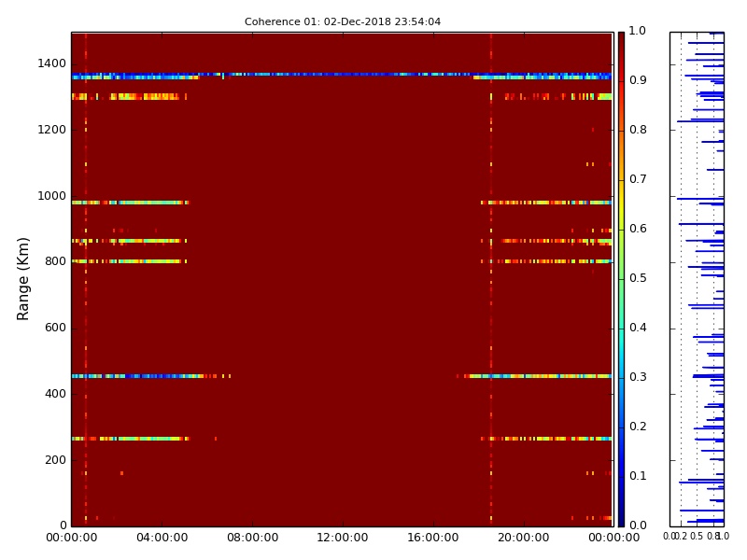747x560 pixels.
Task: Click the 200 range axis tick label
Action: pyautogui.click(x=54, y=459)
